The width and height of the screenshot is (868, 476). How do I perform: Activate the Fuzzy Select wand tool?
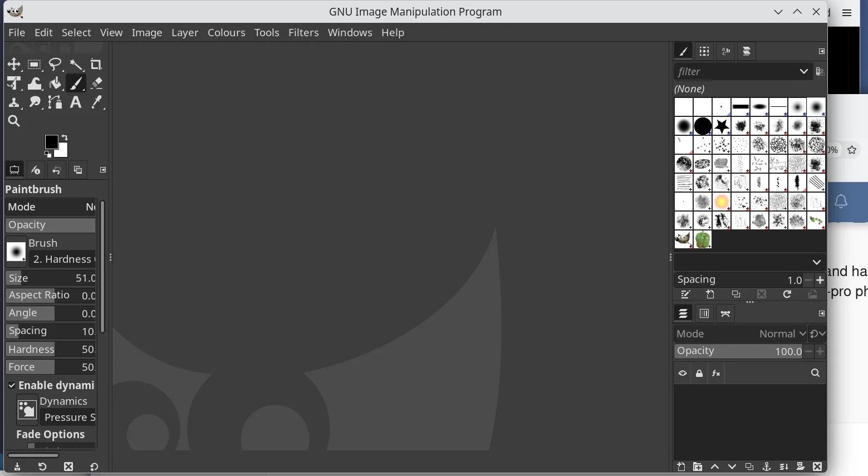pos(76,65)
